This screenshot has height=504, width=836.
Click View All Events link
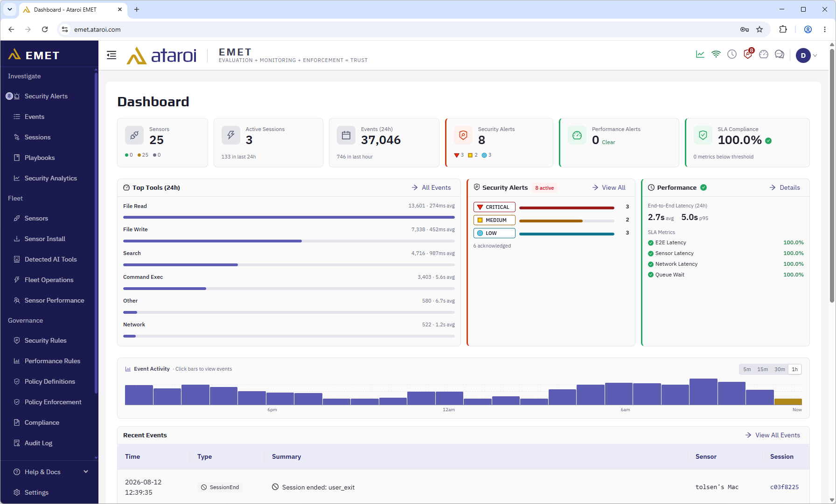tap(773, 435)
